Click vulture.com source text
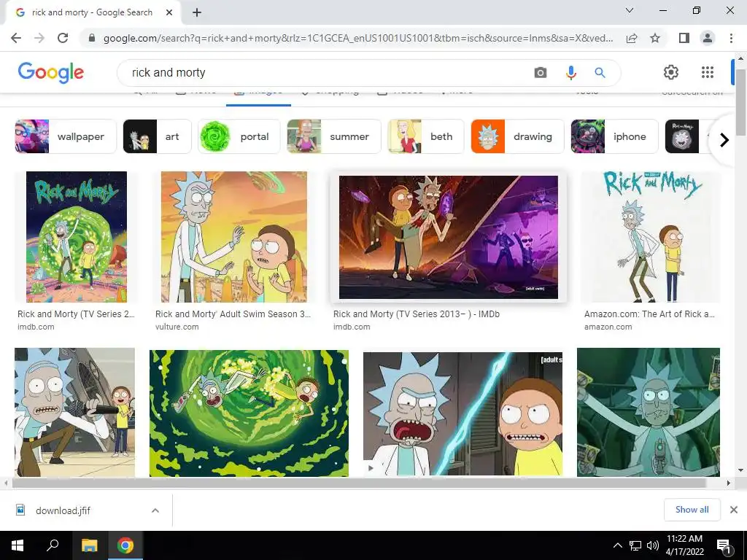The height and width of the screenshot is (560, 747). pos(177,327)
